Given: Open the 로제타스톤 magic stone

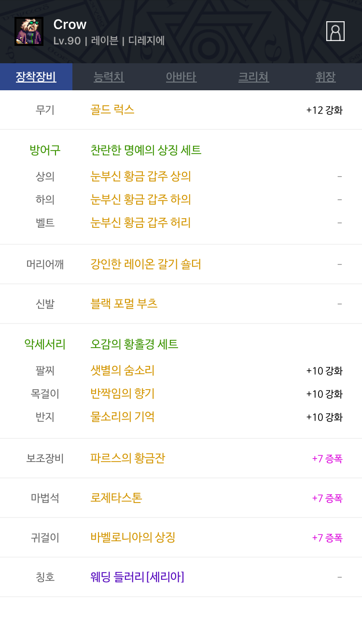Looking at the screenshot, I should pos(116,498).
